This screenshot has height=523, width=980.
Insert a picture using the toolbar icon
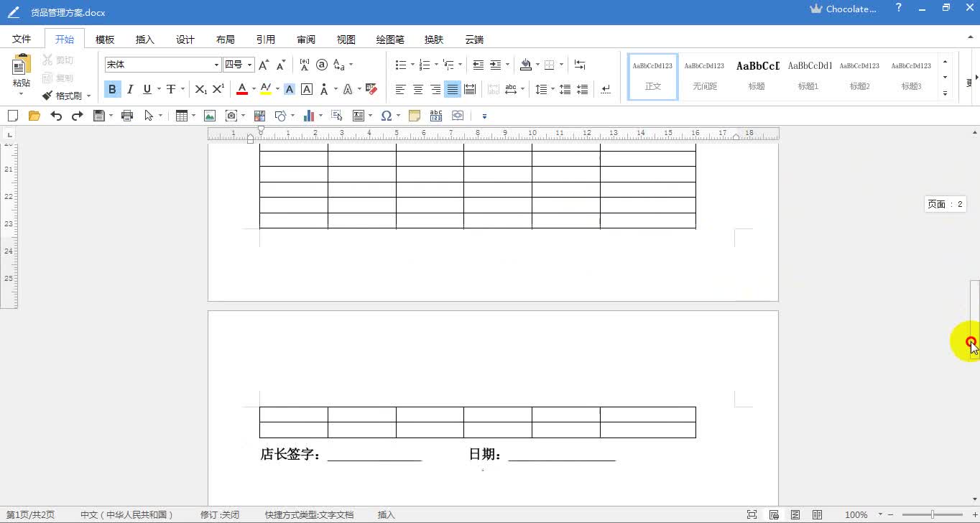[x=208, y=115]
